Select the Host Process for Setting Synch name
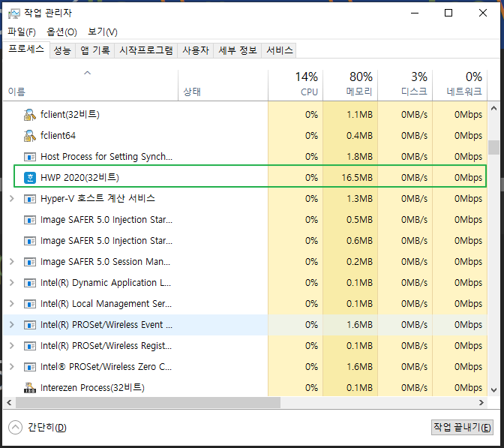The image size is (504, 448). coord(106,157)
